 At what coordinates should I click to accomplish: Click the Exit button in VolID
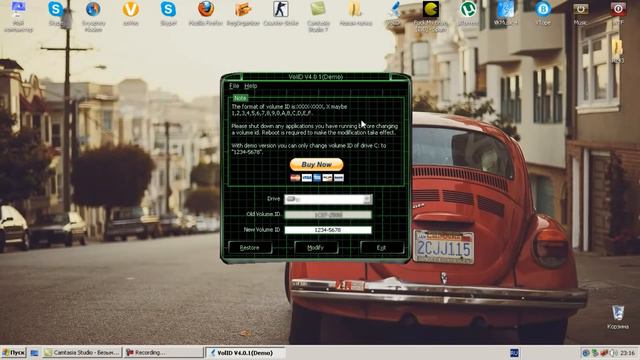click(382, 248)
